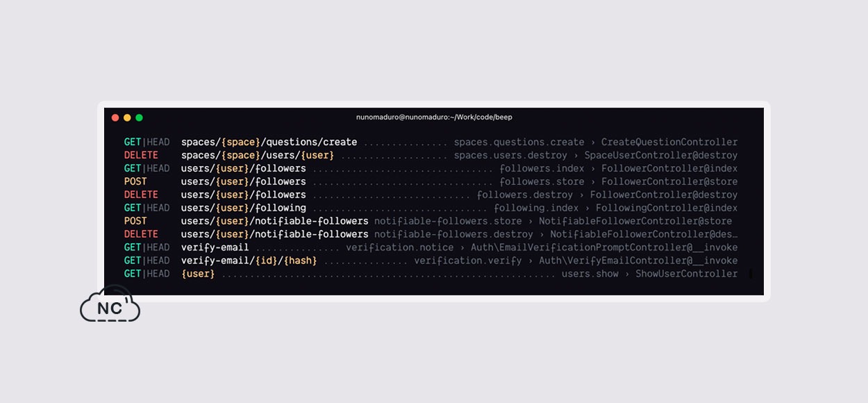This screenshot has height=403, width=868.
Task: Click the spaces/{space}/users/{user} DELETE route
Action: (258, 156)
